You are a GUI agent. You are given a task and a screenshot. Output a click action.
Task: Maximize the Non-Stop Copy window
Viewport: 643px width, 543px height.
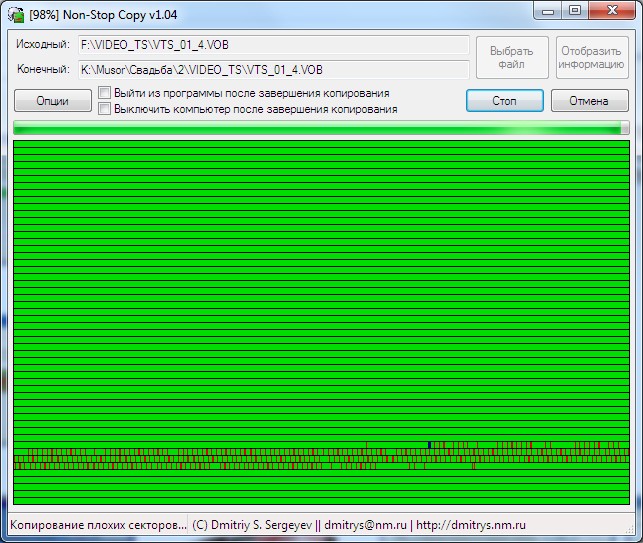(x=575, y=11)
